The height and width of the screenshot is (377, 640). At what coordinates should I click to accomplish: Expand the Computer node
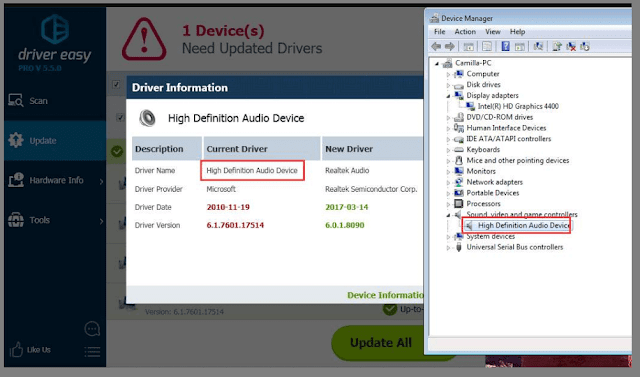tap(448, 74)
